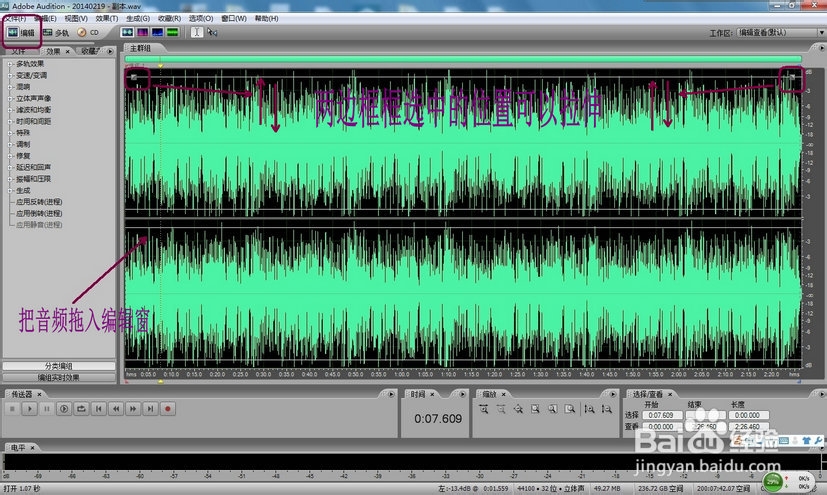This screenshot has height=495, width=827.
Task: Expand the 振幅和压限 tree node
Action: click(9, 179)
